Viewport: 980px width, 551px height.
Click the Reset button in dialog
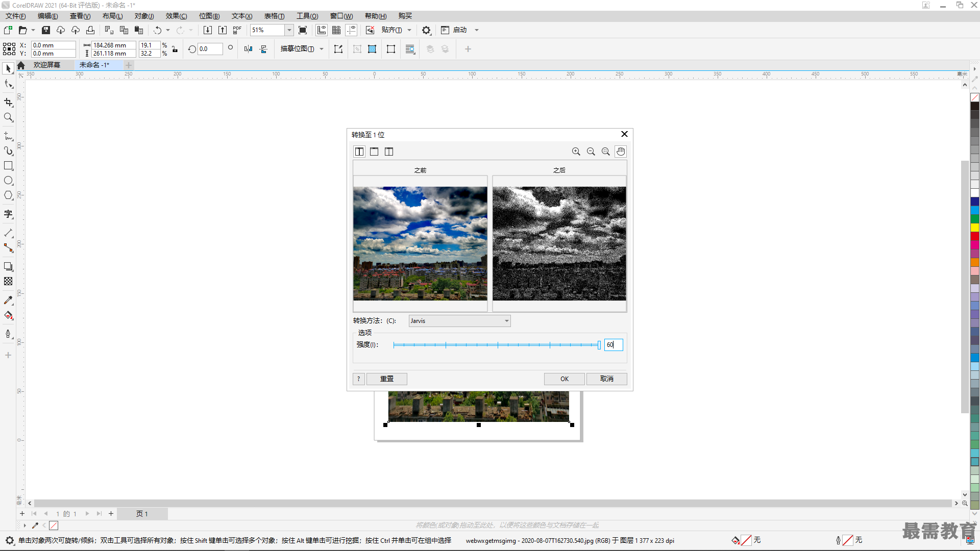pyautogui.click(x=387, y=379)
